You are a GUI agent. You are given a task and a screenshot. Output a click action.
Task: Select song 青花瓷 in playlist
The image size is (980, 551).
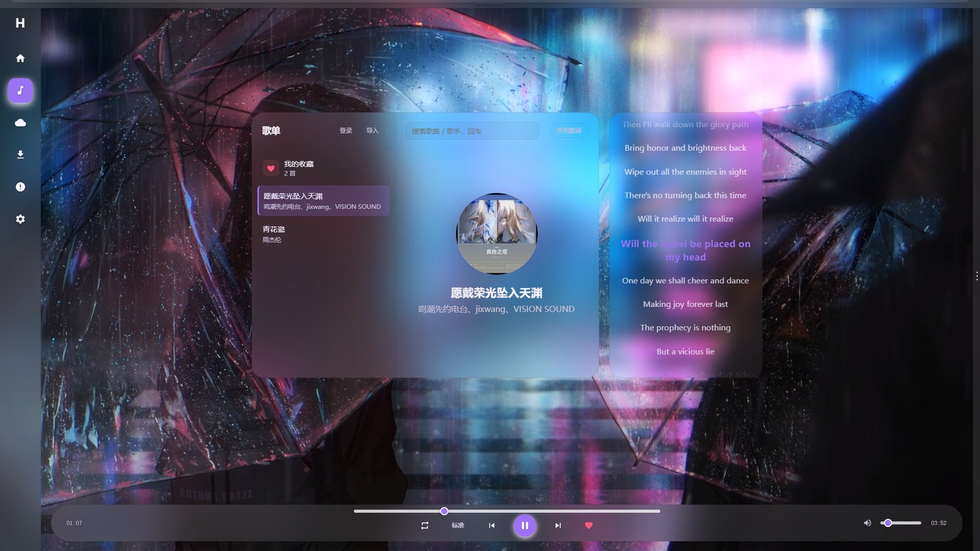pyautogui.click(x=323, y=234)
